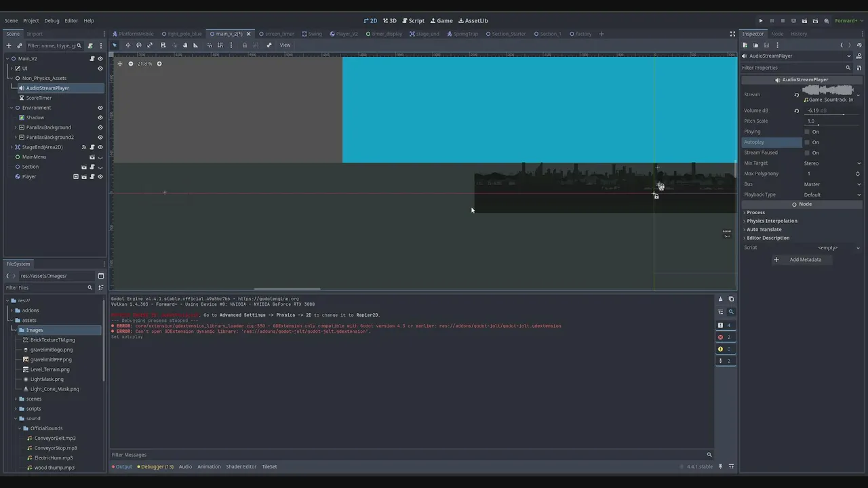Lock the selected node in toolbar
Viewport: 868px width, 488px height.
245,45
